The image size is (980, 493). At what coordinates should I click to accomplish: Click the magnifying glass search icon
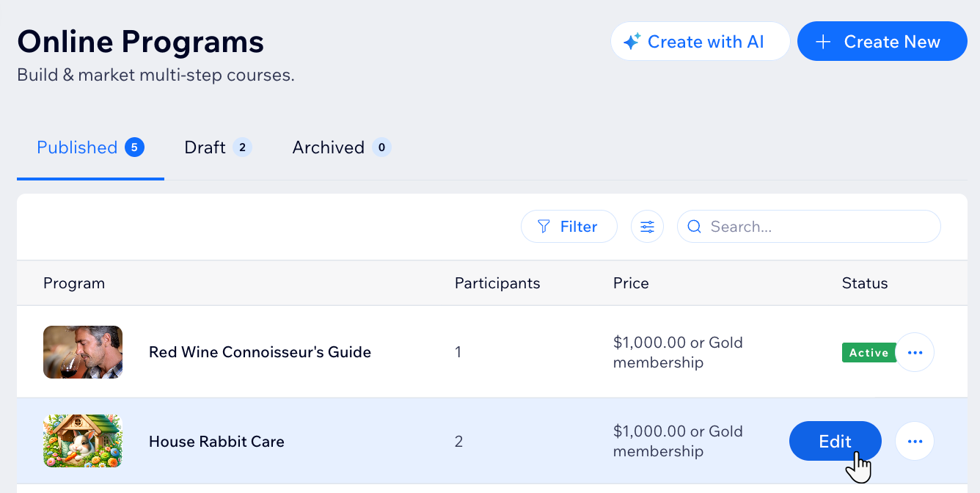coord(694,227)
